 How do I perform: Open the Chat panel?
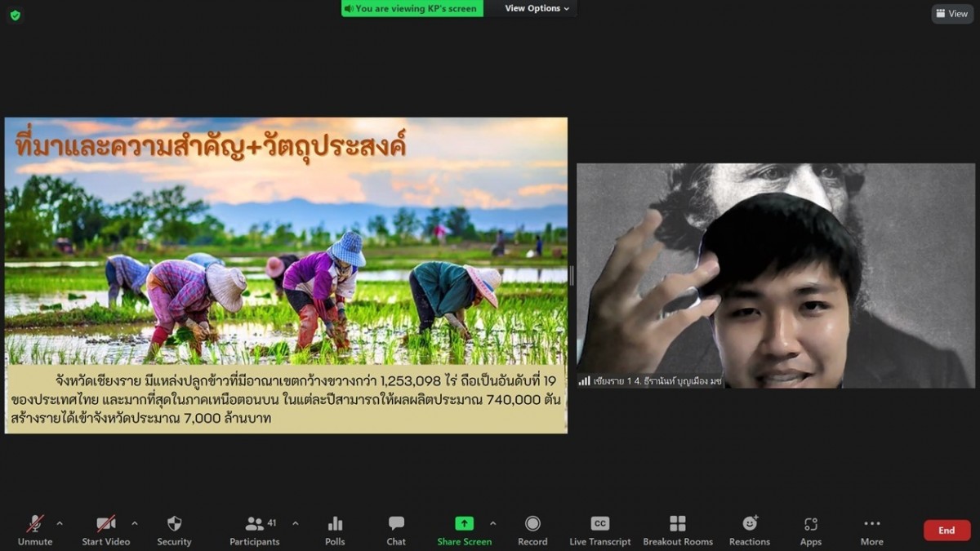tap(396, 531)
